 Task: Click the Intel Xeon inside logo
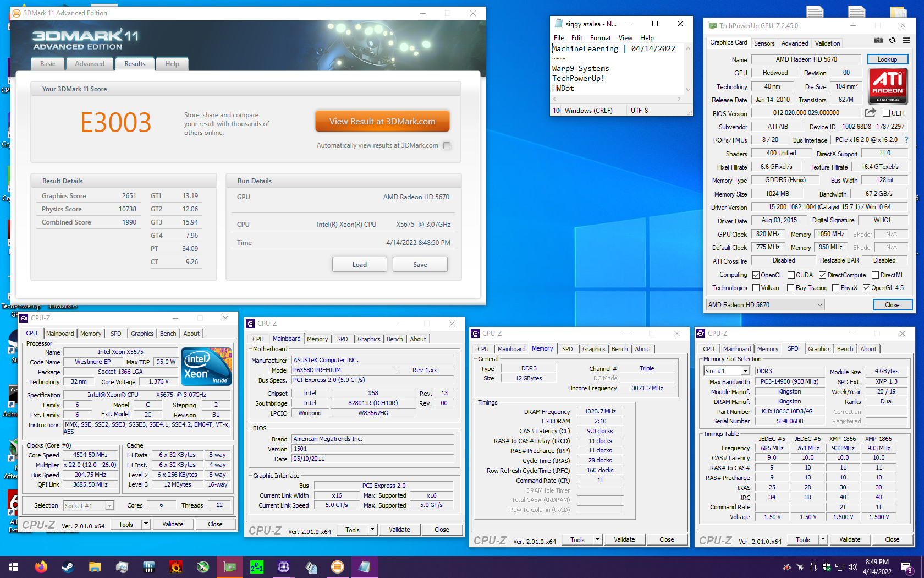tap(206, 367)
